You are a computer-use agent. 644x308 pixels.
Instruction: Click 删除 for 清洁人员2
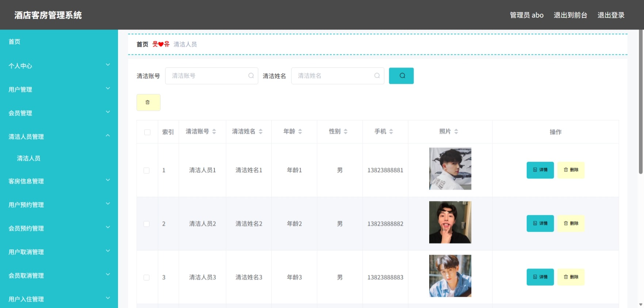coord(571,223)
